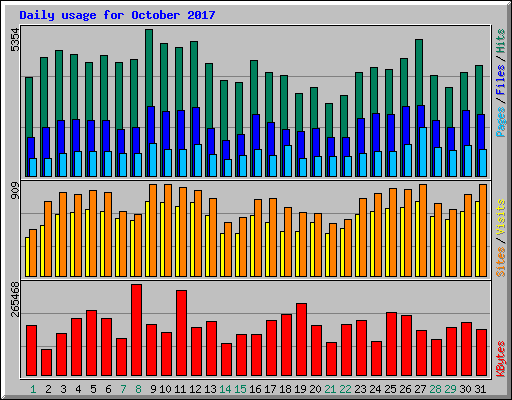
Task: Select day label "9" on the x-axis
Action: point(153,389)
